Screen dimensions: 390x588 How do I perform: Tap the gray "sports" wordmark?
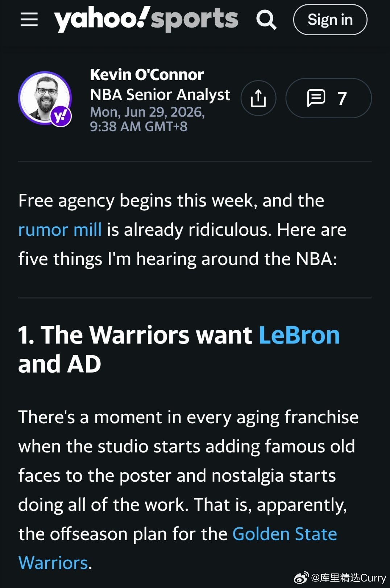[195, 20]
